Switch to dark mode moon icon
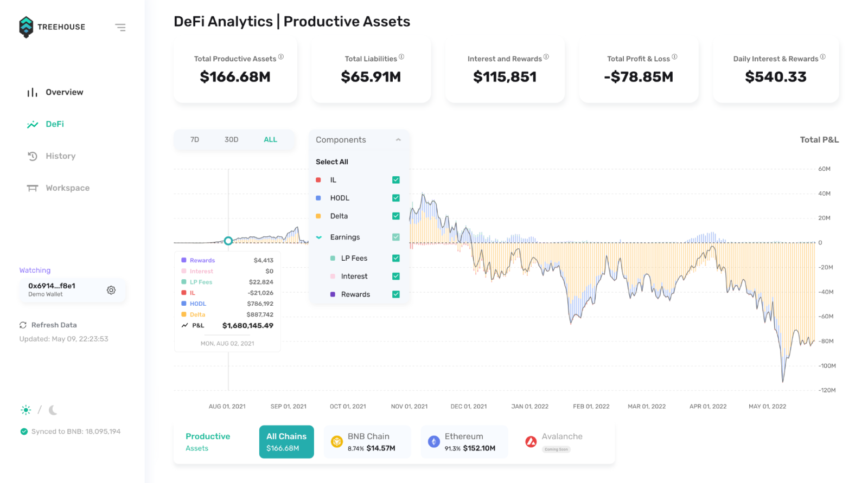This screenshot has width=868, height=483. point(53,410)
